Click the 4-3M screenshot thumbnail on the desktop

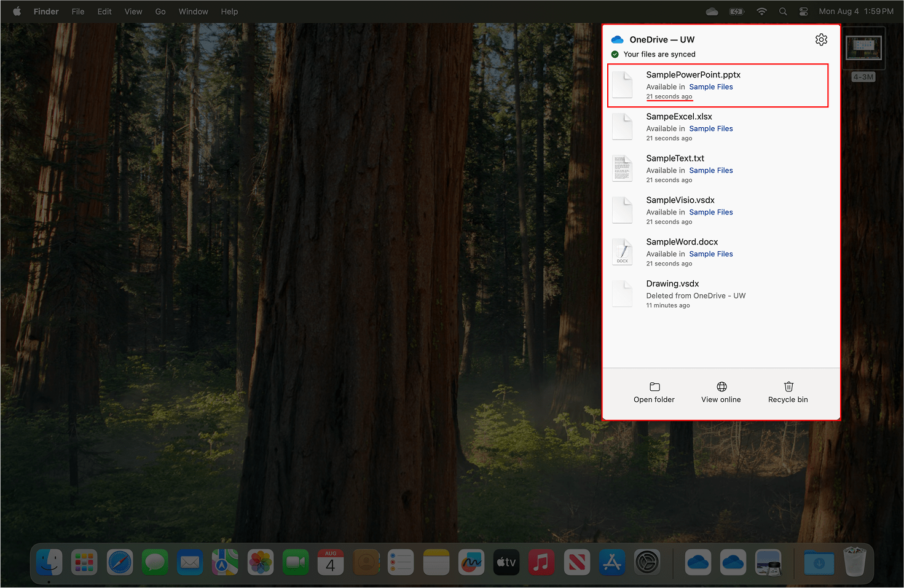[x=863, y=49]
